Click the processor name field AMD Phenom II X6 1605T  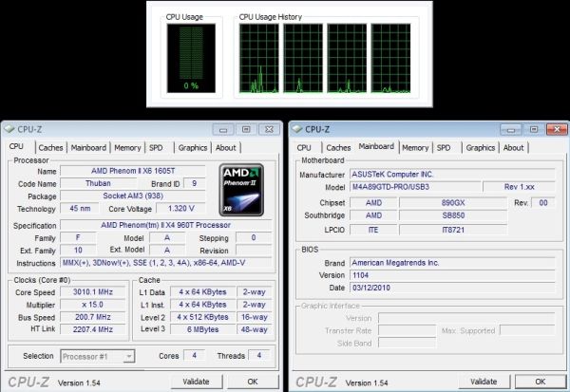pos(133,171)
